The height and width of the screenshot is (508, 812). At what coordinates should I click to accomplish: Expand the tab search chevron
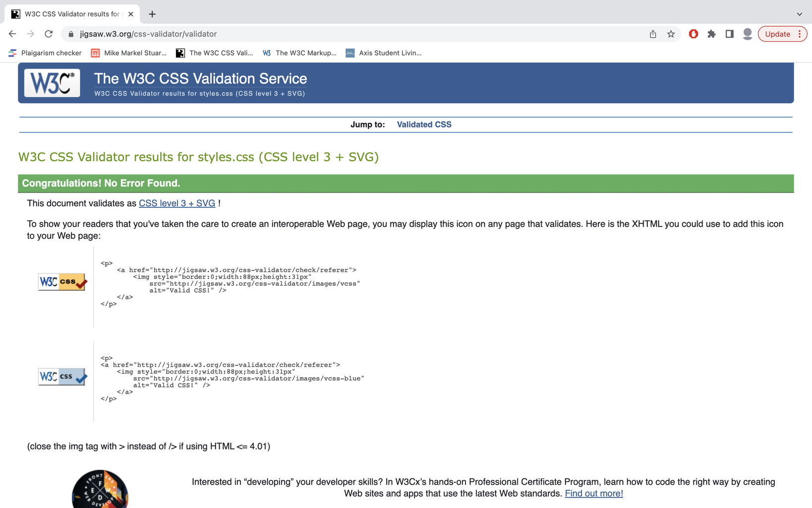(799, 14)
